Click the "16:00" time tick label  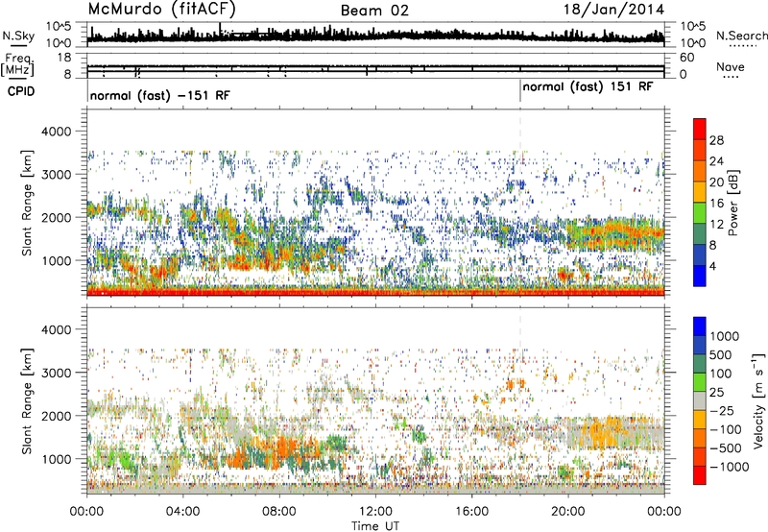click(x=471, y=511)
